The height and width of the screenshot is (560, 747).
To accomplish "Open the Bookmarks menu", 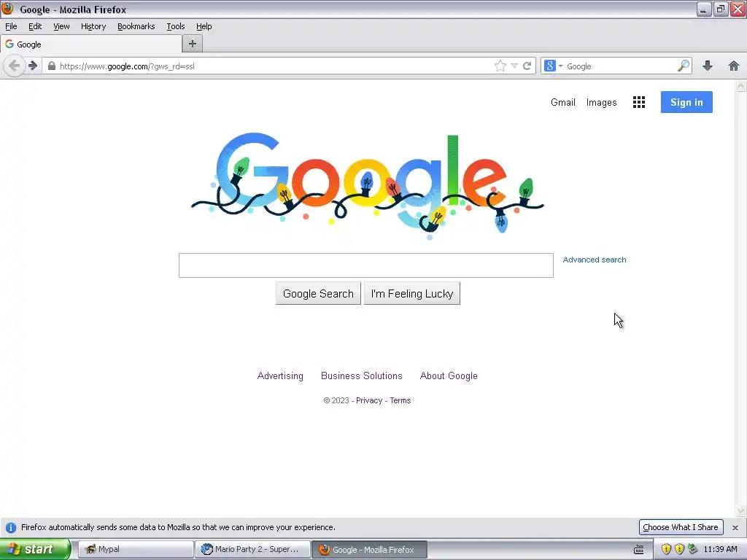I will point(136,26).
